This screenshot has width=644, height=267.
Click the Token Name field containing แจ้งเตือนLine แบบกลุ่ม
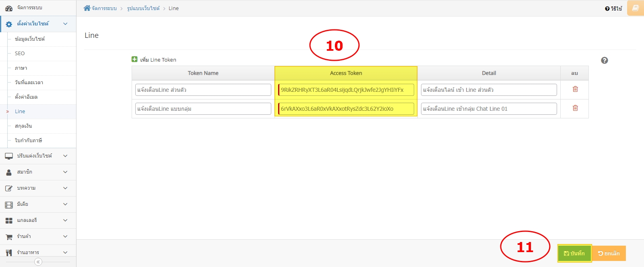tap(203, 109)
